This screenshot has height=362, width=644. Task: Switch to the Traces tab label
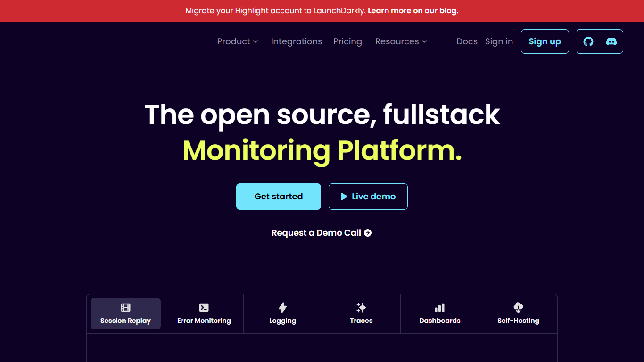click(x=361, y=321)
